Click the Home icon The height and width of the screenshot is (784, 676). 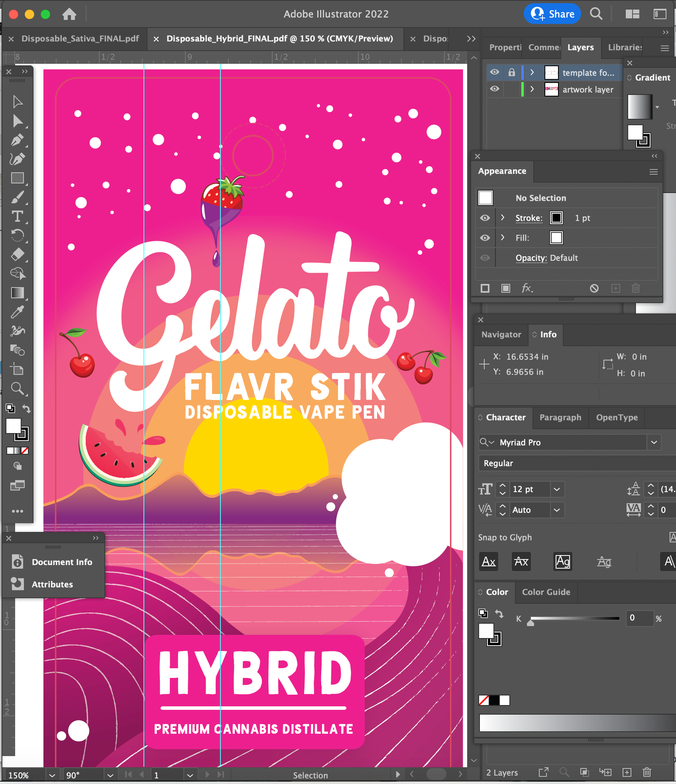click(x=69, y=14)
